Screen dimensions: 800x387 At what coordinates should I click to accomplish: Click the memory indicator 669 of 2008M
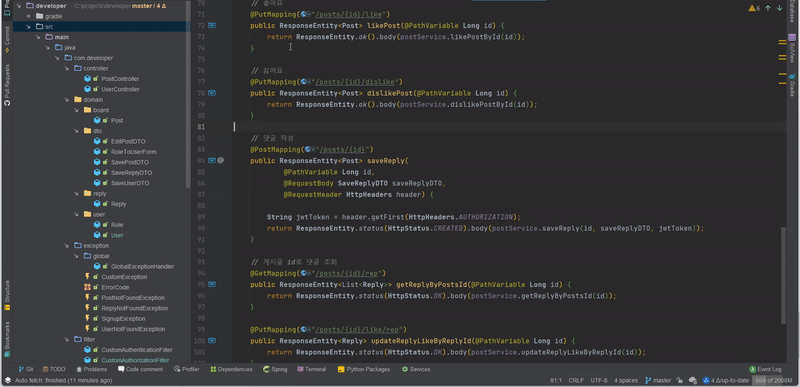(773, 380)
